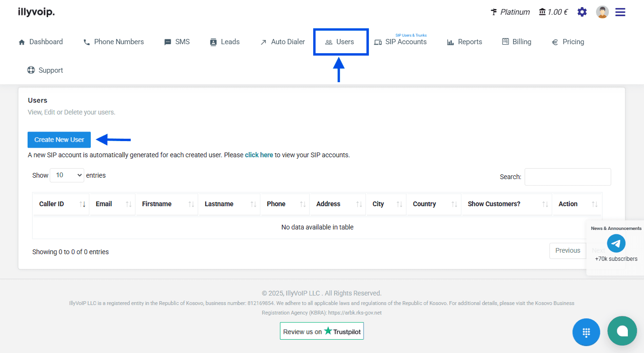The width and height of the screenshot is (644, 353).
Task: Go to the Dashboard menu item
Action: pyautogui.click(x=41, y=42)
